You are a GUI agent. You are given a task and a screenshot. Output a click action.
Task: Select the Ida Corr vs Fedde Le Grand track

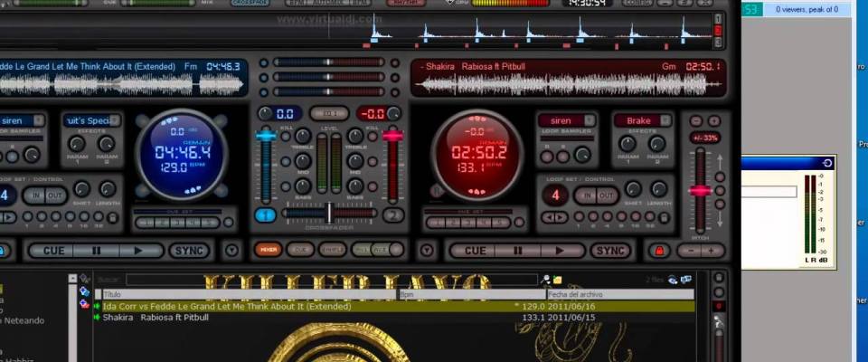(393, 307)
